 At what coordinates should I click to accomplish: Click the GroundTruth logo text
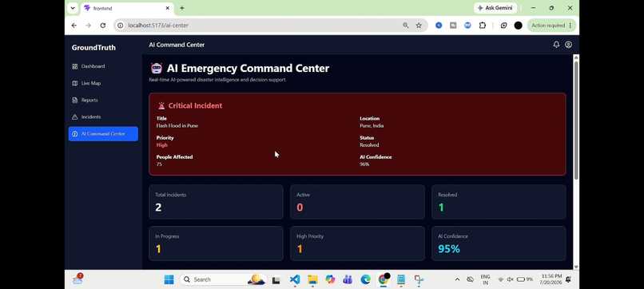click(93, 47)
